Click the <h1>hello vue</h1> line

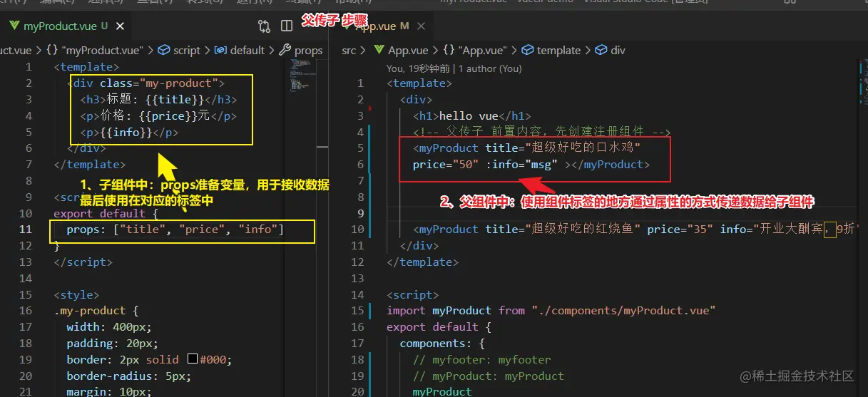(472, 116)
